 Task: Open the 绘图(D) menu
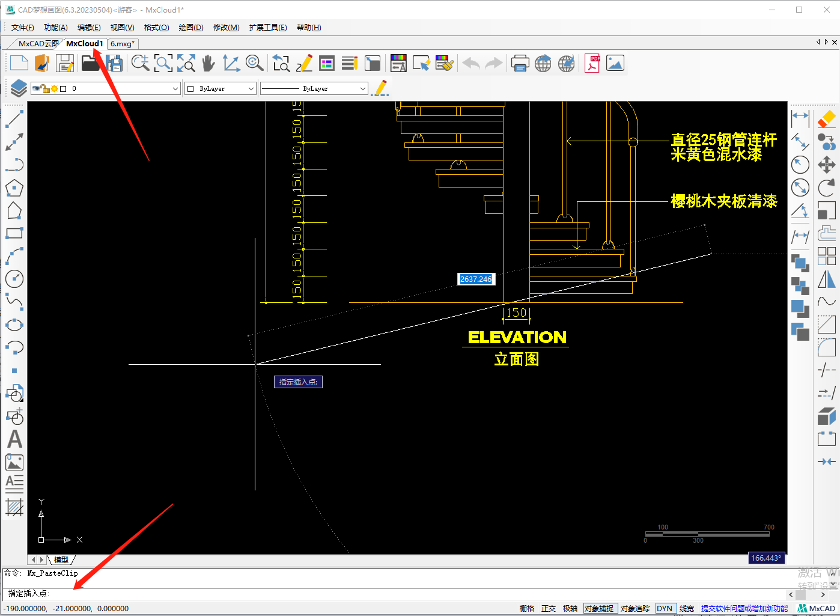191,28
